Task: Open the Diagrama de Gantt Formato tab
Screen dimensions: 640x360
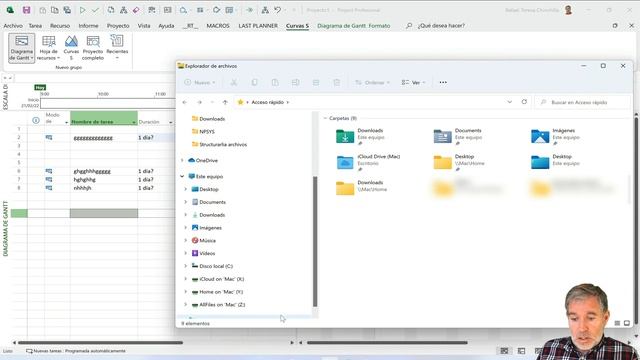Action: coord(353,26)
